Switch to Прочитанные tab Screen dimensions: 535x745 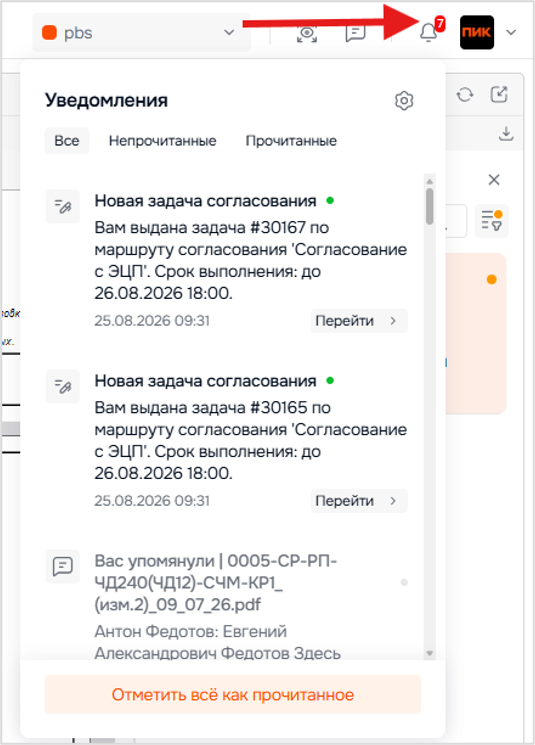(x=291, y=141)
